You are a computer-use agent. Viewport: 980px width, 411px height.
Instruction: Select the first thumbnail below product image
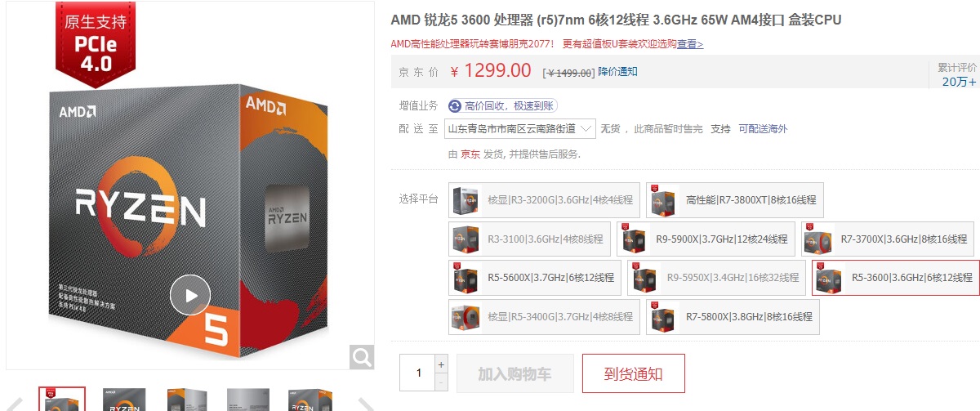62,400
